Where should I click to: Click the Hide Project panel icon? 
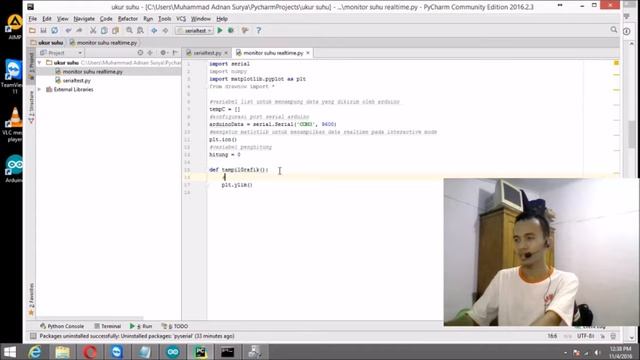coord(175,53)
